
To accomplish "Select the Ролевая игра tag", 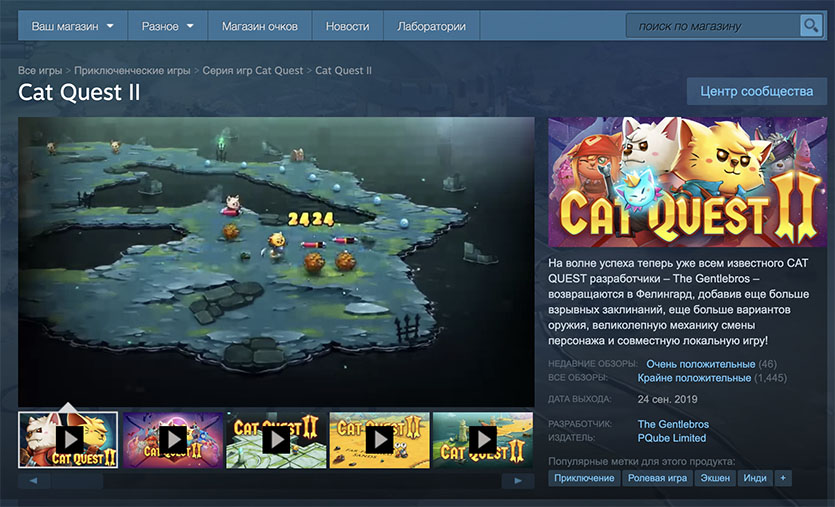I will 657,478.
